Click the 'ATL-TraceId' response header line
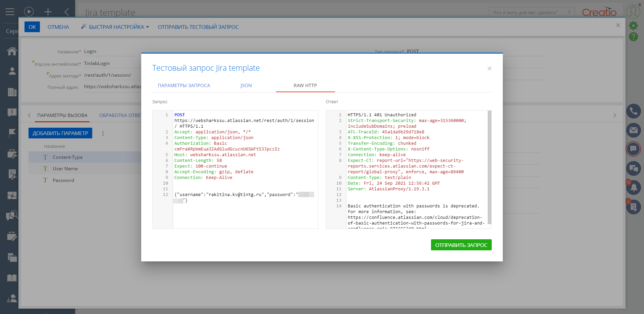The image size is (644, 314). point(386,132)
